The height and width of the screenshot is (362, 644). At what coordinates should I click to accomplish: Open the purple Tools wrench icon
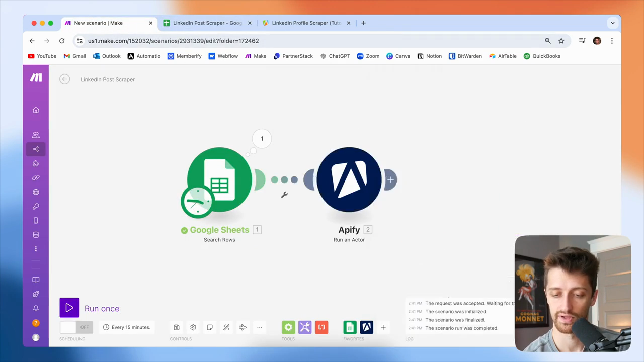[305, 327]
